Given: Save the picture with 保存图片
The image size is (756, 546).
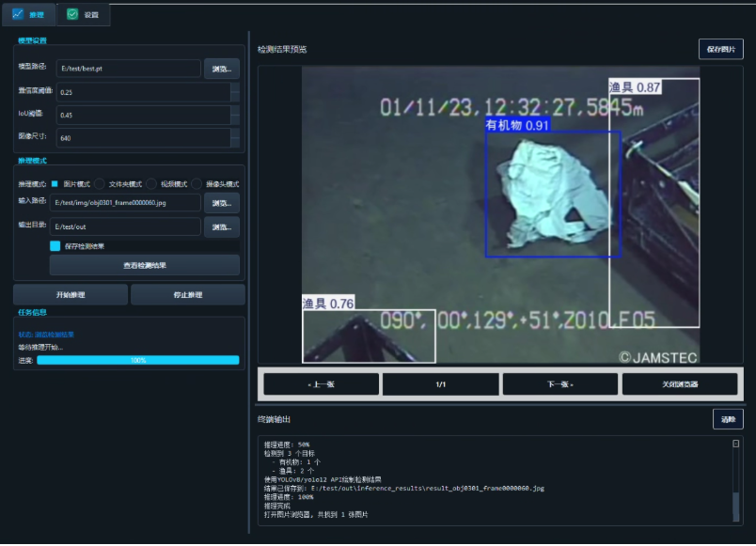Looking at the screenshot, I should pyautogui.click(x=721, y=49).
